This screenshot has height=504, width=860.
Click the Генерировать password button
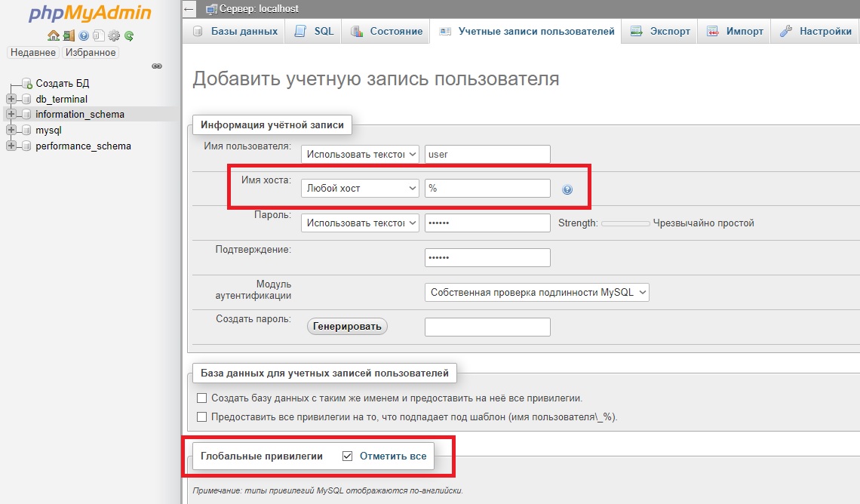point(347,326)
